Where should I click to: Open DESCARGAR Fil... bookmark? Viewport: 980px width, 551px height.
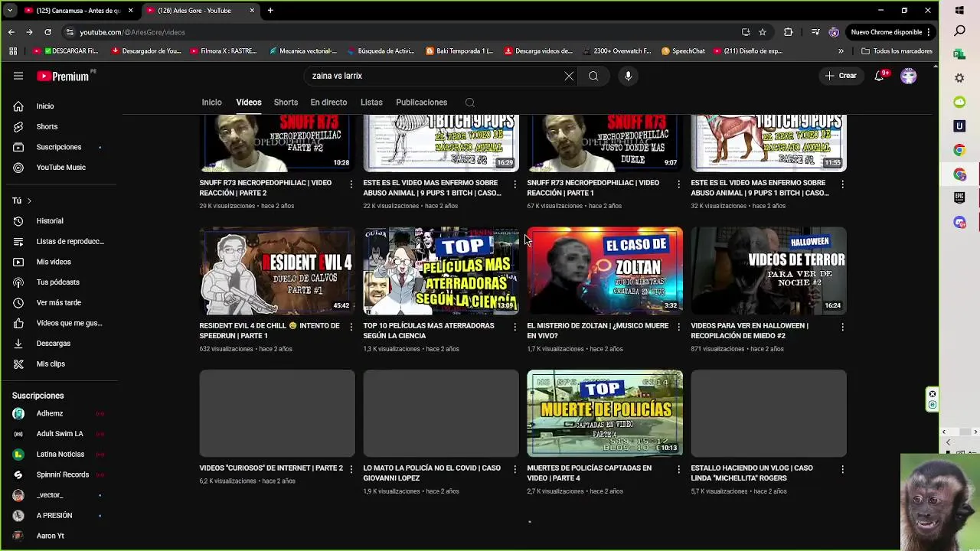click(x=66, y=51)
